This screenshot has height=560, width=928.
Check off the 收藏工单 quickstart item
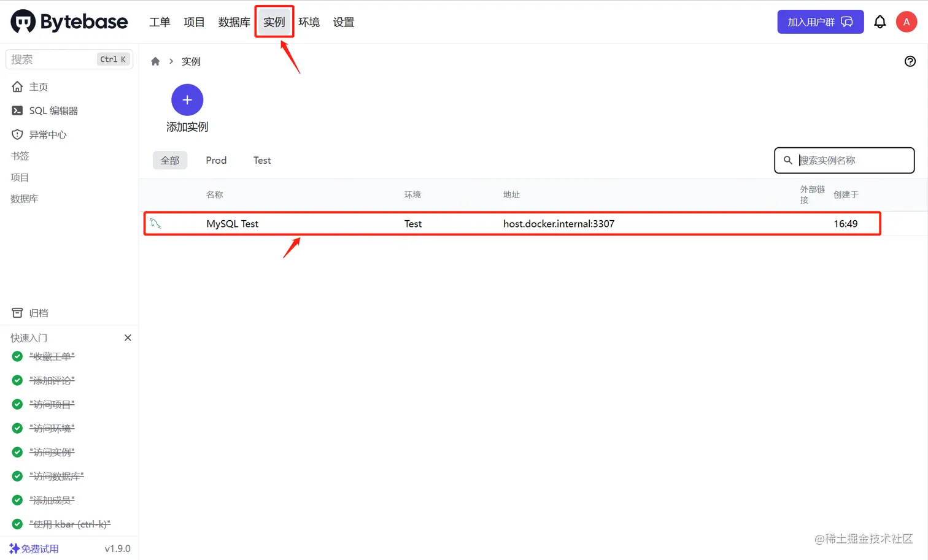tap(17, 356)
